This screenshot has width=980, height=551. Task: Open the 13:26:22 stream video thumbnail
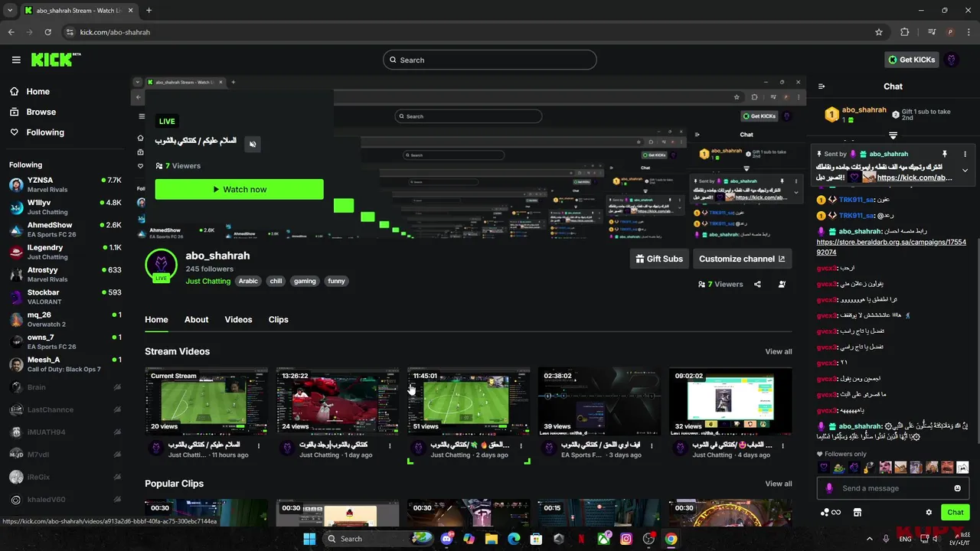tap(338, 402)
